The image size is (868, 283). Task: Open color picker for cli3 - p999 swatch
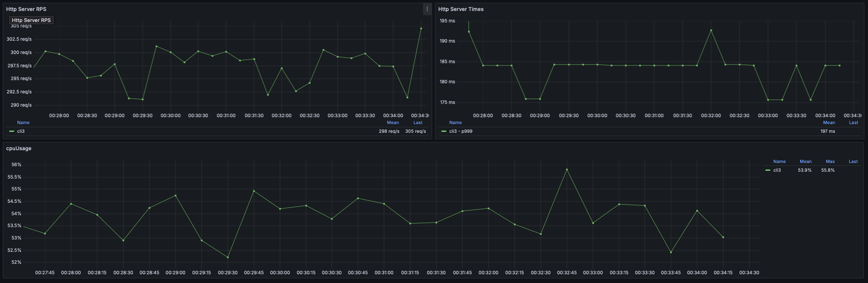pos(444,131)
